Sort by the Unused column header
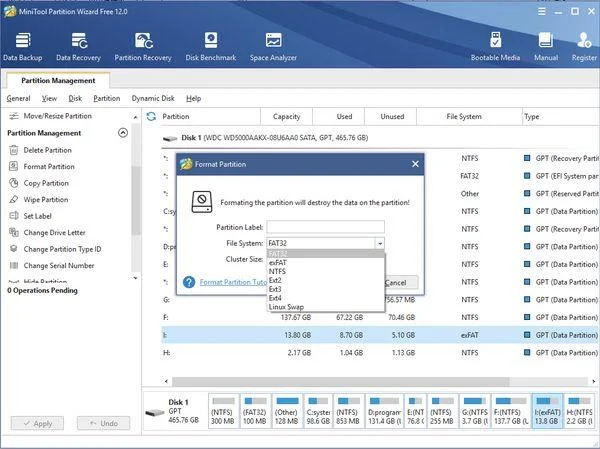Viewport: 600px width, 449px height. point(390,116)
